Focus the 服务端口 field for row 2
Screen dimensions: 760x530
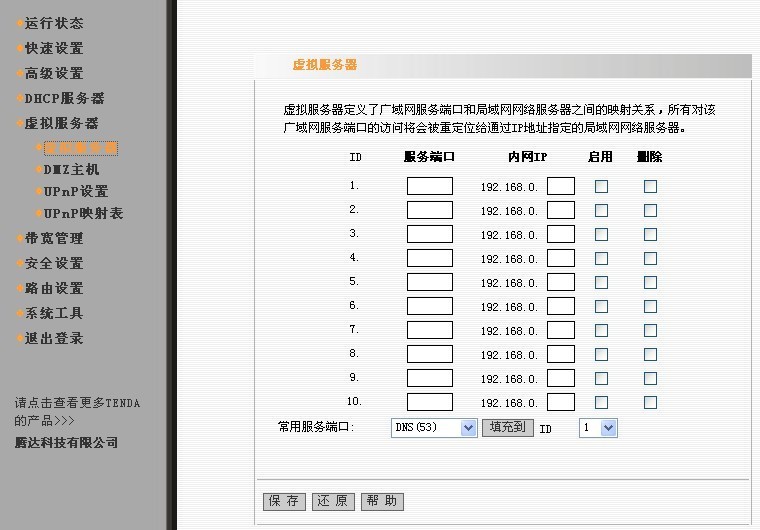pyautogui.click(x=430, y=210)
